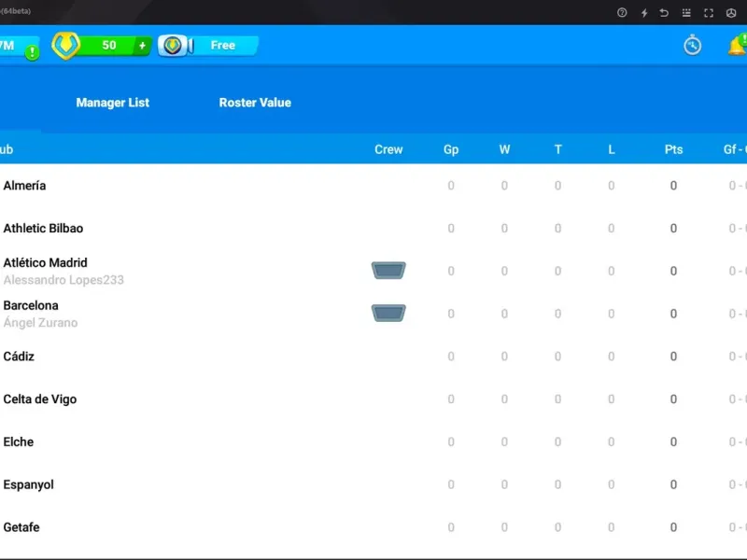
Task: Click Barcelona's crew badge icon
Action: click(388, 314)
